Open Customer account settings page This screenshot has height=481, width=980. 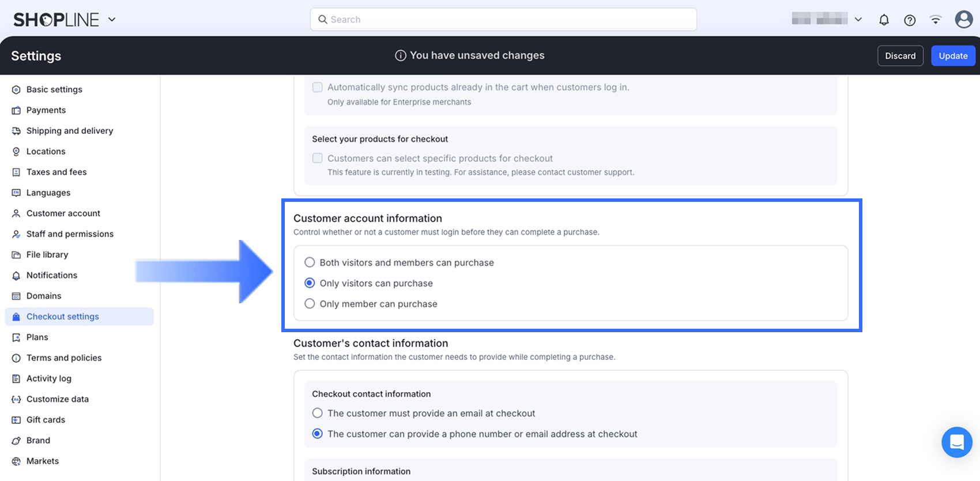click(63, 213)
